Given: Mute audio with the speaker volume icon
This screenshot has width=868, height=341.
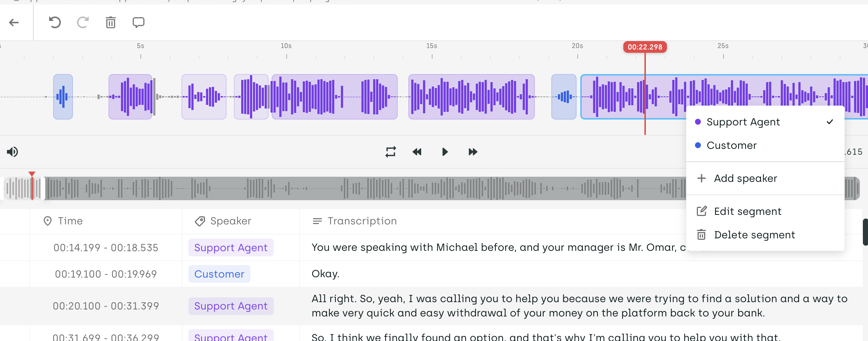Looking at the screenshot, I should (12, 152).
